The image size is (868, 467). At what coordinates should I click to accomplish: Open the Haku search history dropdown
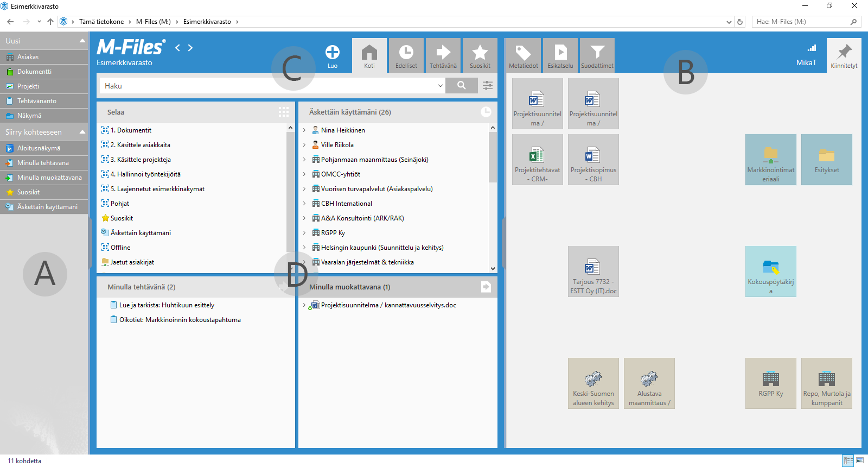440,86
